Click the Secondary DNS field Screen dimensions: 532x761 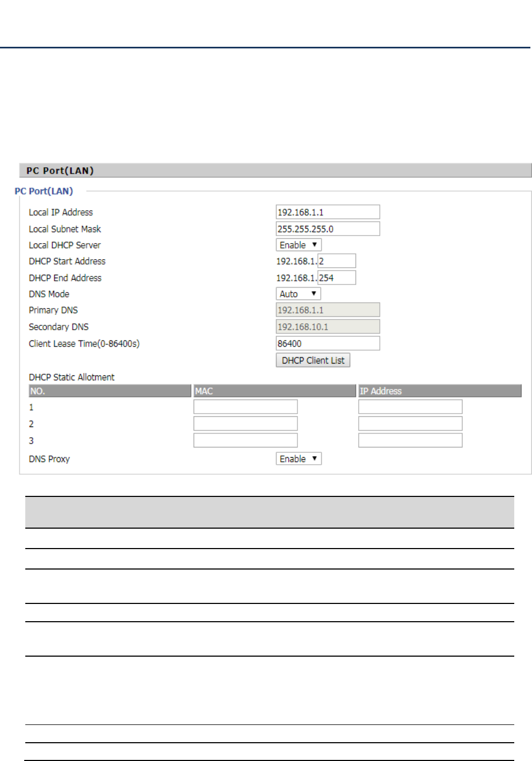328,326
